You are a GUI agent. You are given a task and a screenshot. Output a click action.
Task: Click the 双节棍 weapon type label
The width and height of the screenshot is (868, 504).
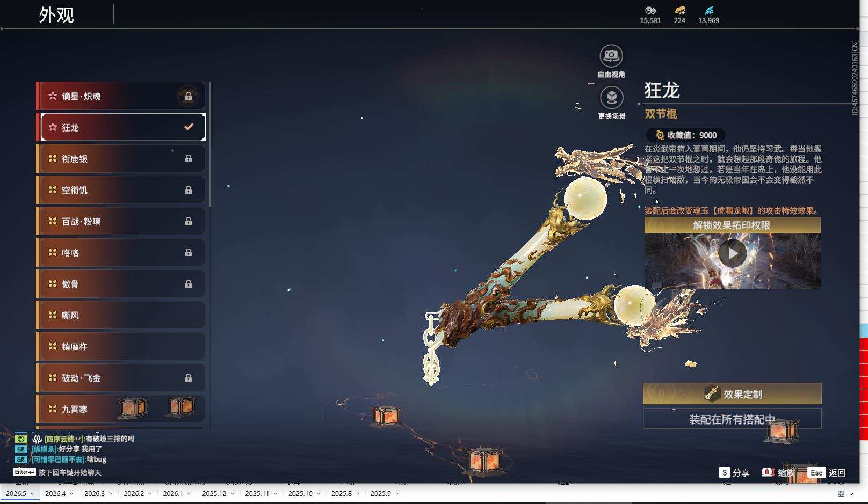pyautogui.click(x=661, y=114)
